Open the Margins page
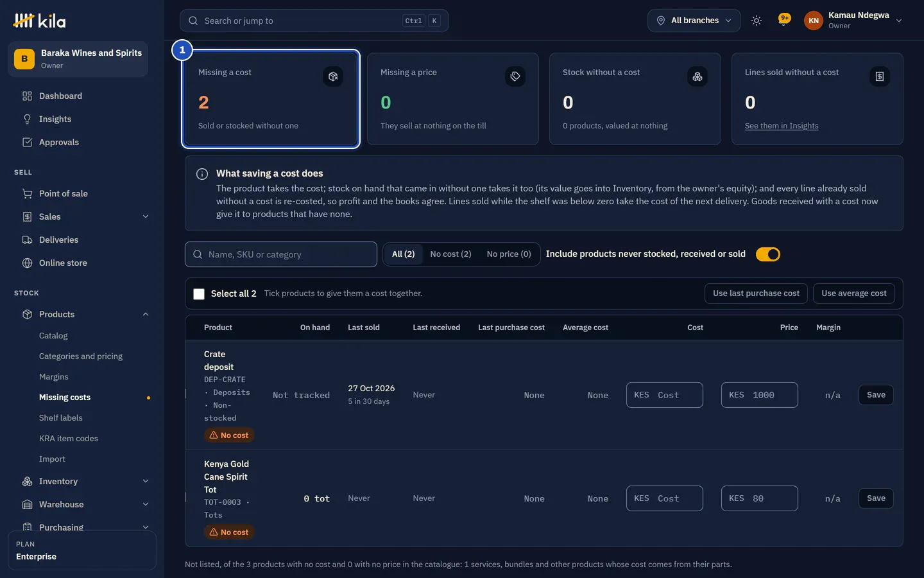This screenshot has height=578, width=924. click(x=54, y=377)
